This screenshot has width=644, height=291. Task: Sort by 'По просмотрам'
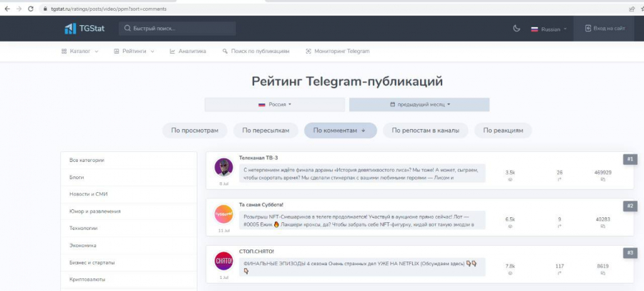(195, 130)
